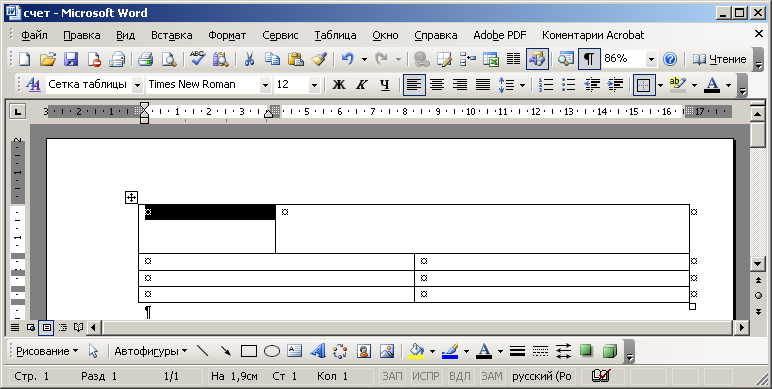
Task: Open a file with folder icon
Action: click(48, 59)
